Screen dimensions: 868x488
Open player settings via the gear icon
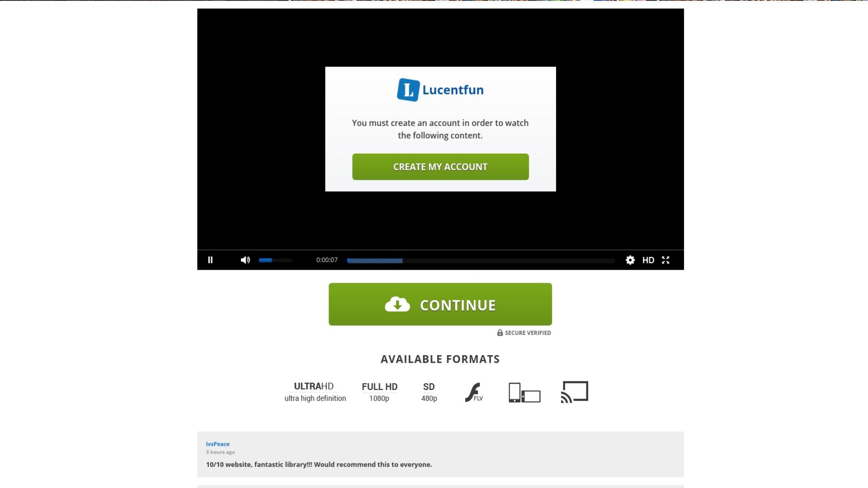630,260
